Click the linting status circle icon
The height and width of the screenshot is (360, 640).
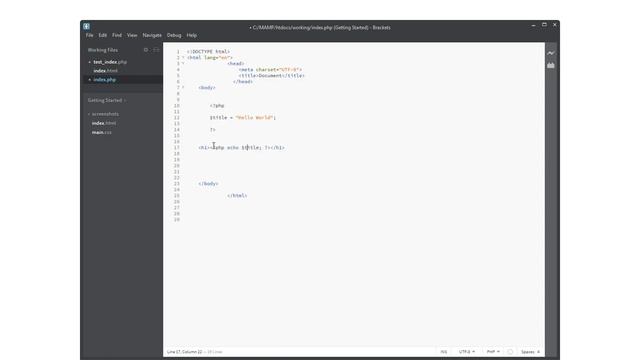point(510,352)
